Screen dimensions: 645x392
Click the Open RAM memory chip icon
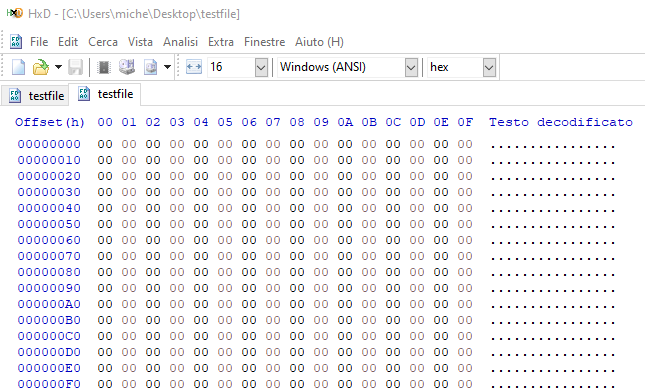tap(104, 67)
